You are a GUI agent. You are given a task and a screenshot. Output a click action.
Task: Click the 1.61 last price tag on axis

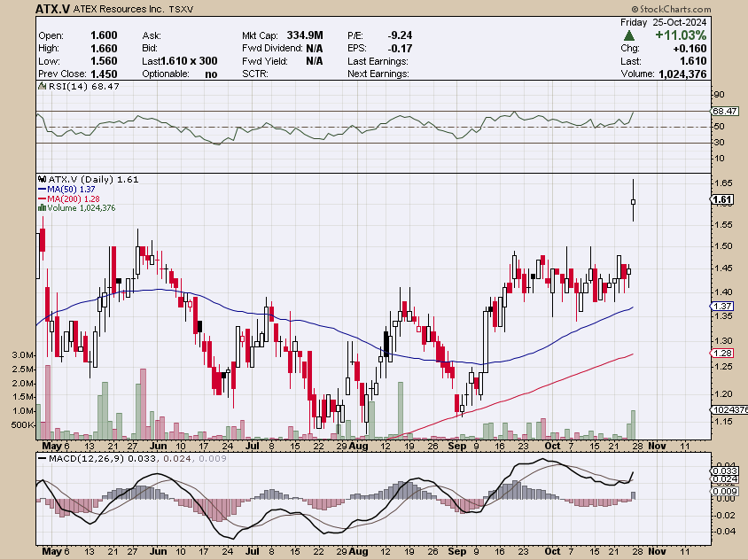[x=721, y=200]
